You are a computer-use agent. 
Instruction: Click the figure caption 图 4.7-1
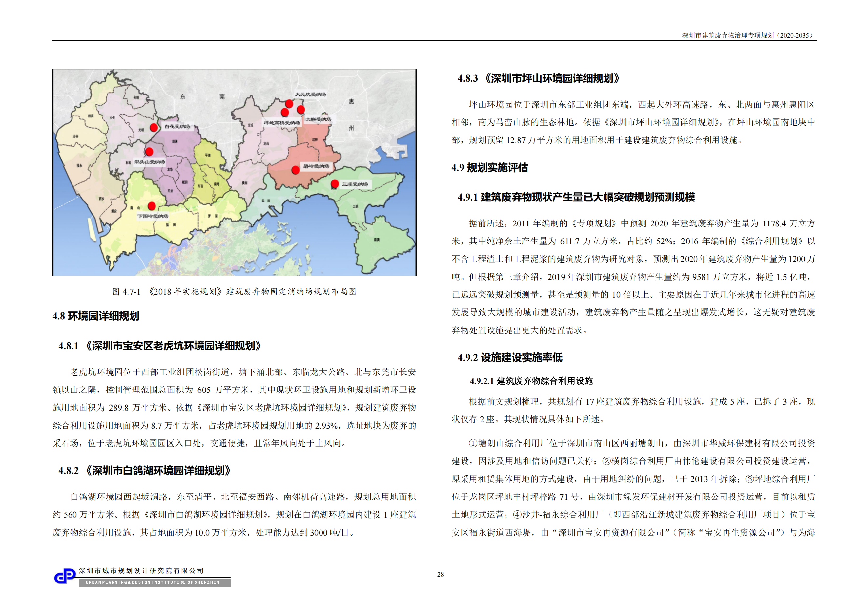[x=234, y=291]
